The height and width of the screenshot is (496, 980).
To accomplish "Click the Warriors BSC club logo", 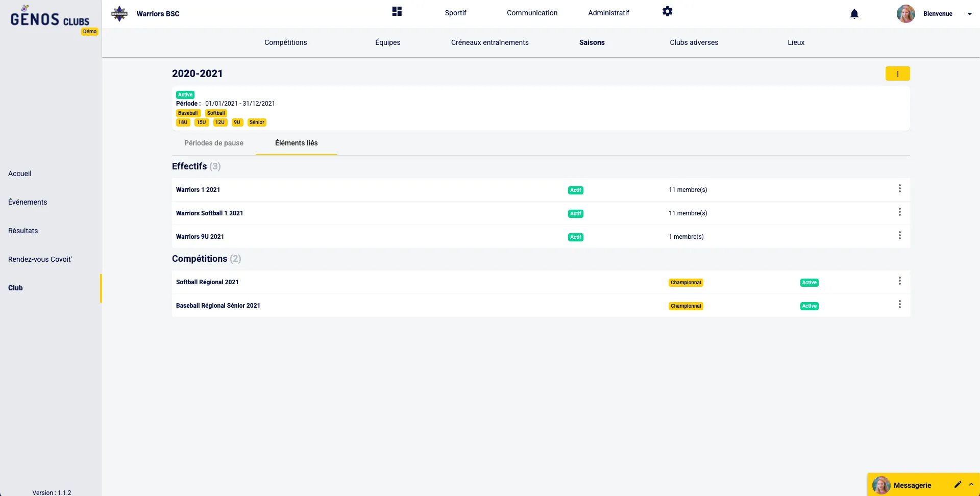I will (119, 14).
